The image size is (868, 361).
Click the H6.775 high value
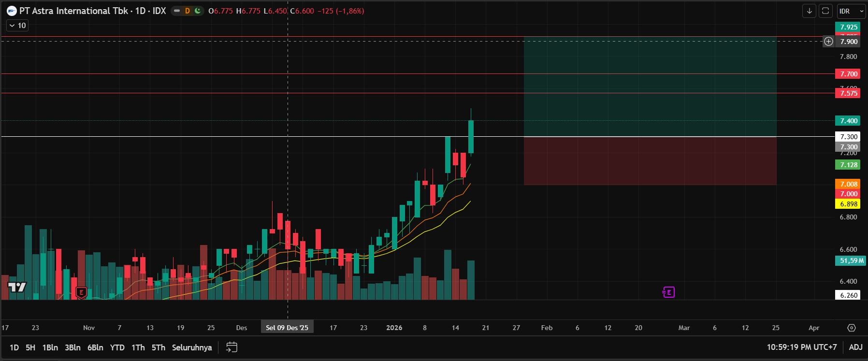tap(248, 11)
